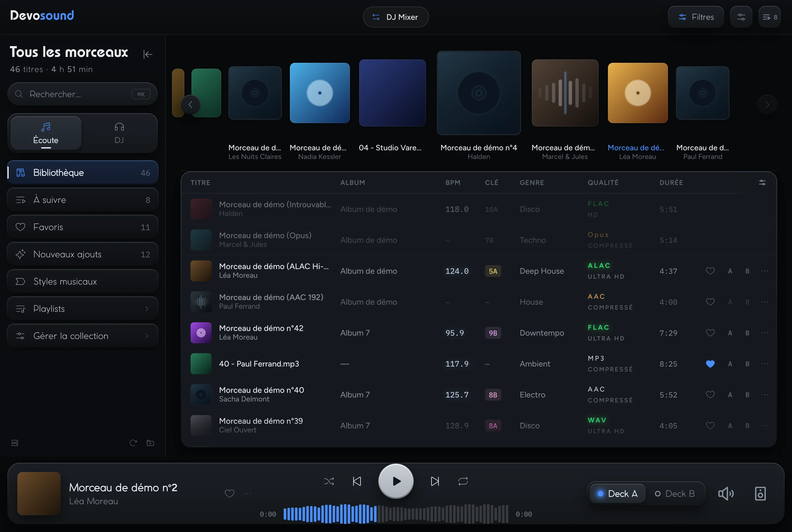Click the volume speaker icon

pyautogui.click(x=726, y=494)
